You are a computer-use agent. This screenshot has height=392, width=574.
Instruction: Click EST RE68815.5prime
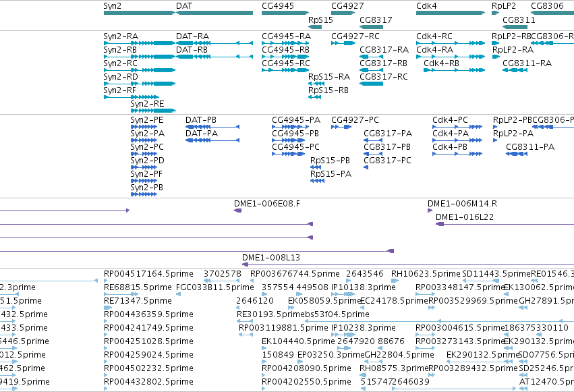[121, 294]
